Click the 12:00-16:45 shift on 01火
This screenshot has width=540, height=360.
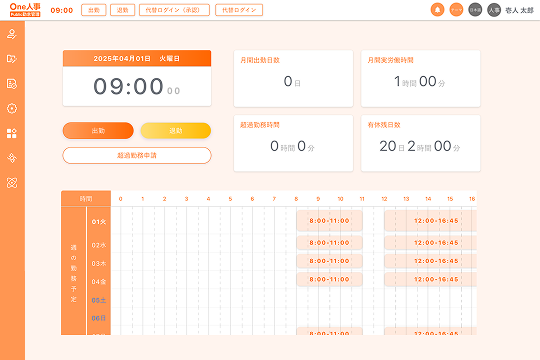click(431, 220)
